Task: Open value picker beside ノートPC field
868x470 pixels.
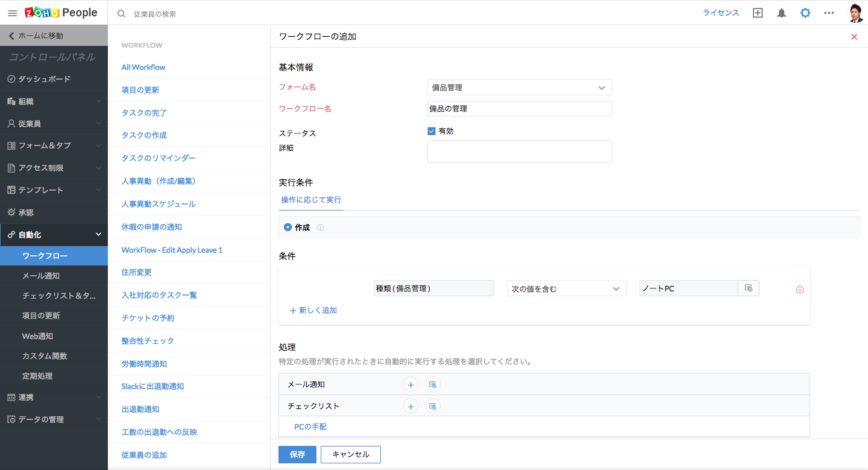Action: [x=748, y=288]
